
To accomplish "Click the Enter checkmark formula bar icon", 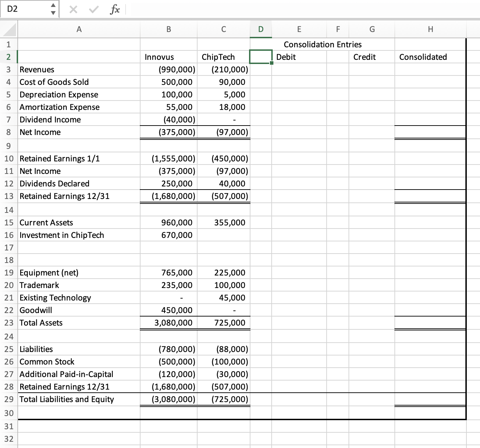I will (x=93, y=9).
